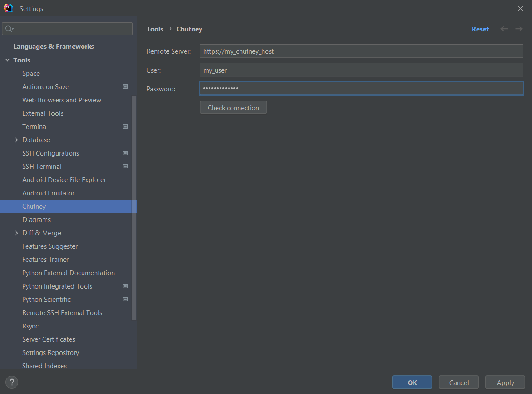
Task: Open Python Scientific settings
Action: (x=47, y=300)
